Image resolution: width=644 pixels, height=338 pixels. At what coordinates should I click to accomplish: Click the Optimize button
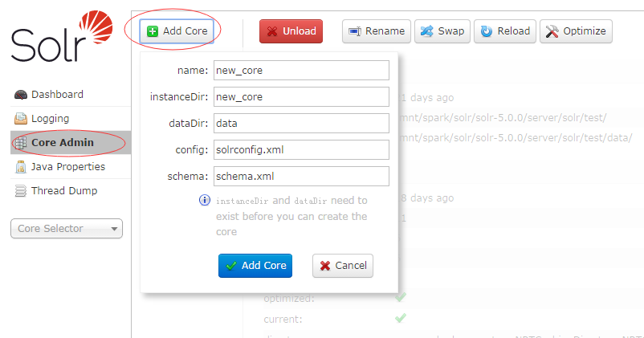576,31
